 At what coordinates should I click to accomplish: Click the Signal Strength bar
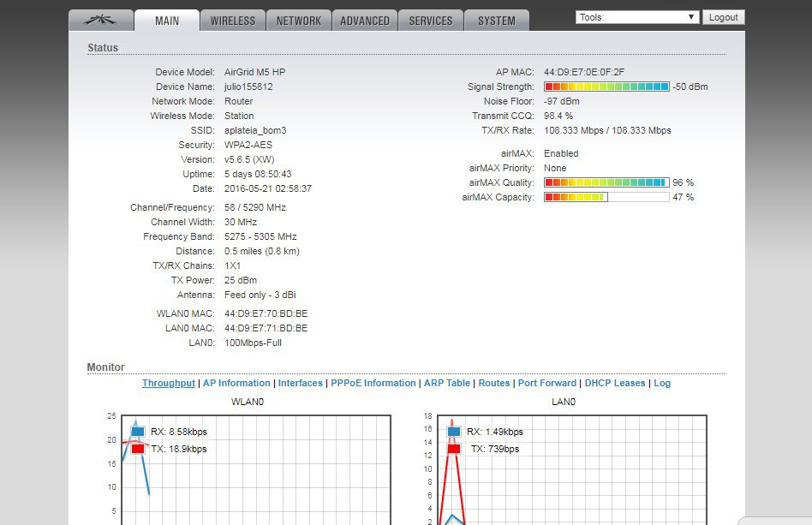point(606,87)
